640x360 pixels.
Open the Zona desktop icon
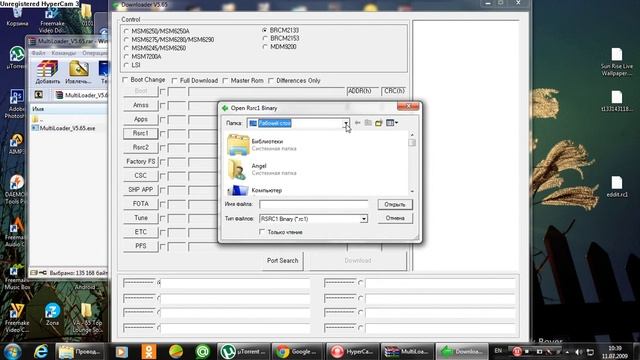coord(52,314)
